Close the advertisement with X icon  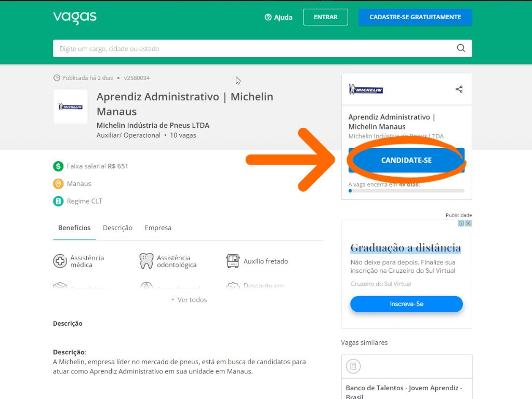point(468,223)
